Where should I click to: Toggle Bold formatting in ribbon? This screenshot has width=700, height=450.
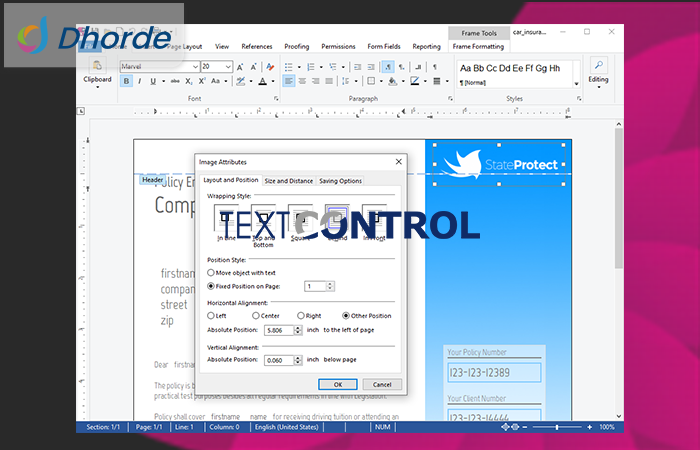tap(126, 82)
